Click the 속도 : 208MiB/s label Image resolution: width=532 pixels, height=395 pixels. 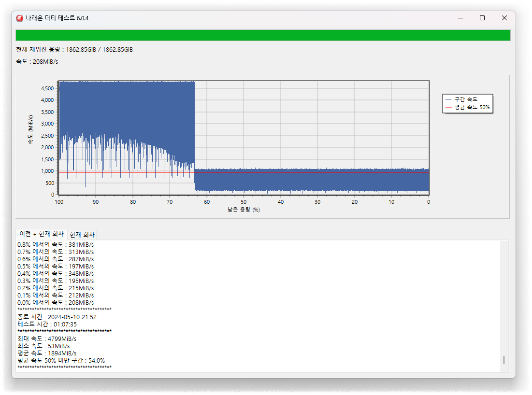click(x=37, y=62)
